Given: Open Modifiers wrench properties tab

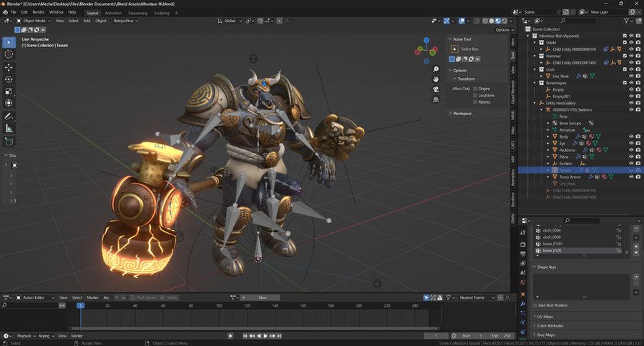Looking at the screenshot, I should pyautogui.click(x=523, y=304).
